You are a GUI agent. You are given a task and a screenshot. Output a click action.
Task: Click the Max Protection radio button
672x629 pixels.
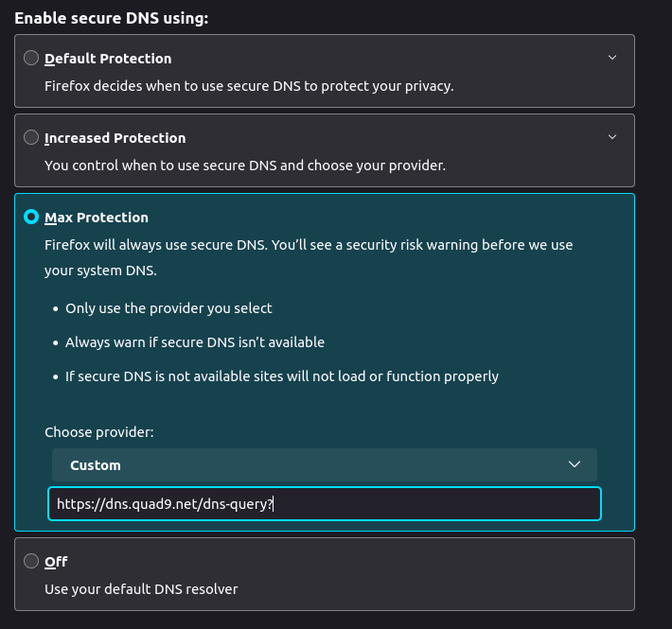(31, 218)
